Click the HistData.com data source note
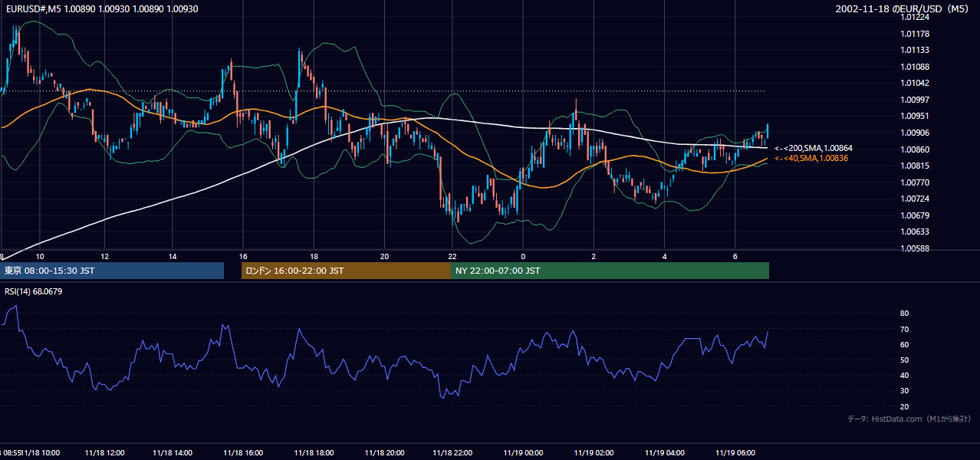Screen dimensions: 980x460 [x=909, y=419]
